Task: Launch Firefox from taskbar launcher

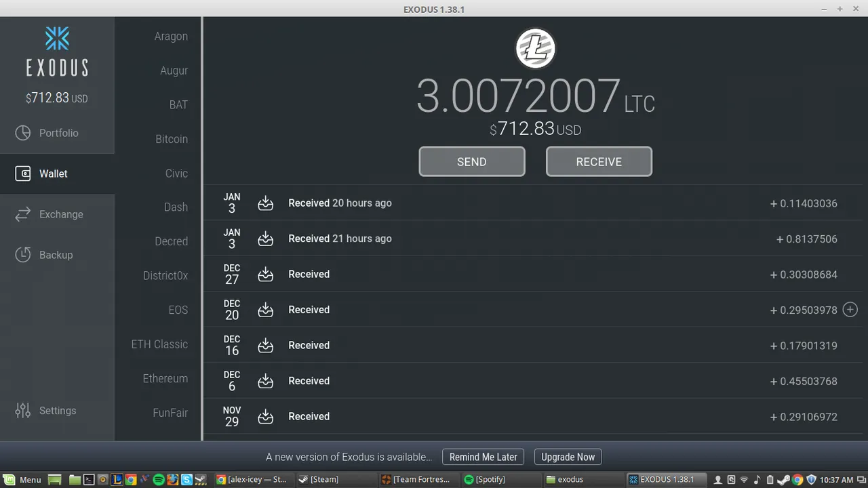Action: (173, 479)
